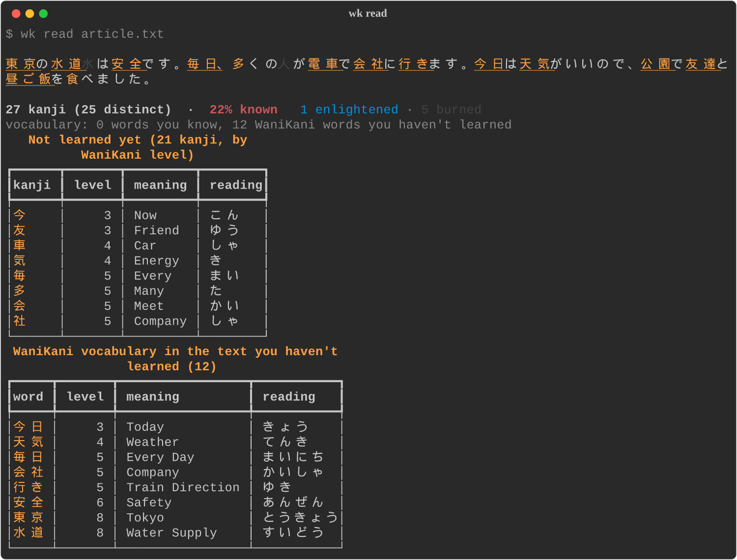Click the 'Every Day' meaning cell
Image resolution: width=737 pixels, height=560 pixels.
coord(160,457)
